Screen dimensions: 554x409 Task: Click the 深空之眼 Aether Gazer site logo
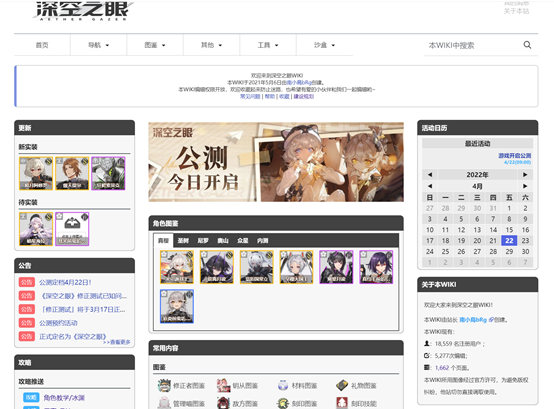tap(83, 11)
